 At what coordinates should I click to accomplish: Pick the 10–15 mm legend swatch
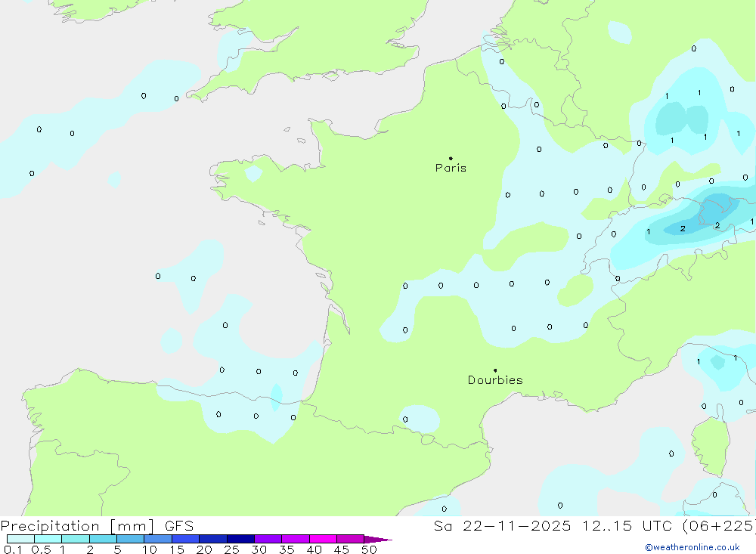point(158,539)
